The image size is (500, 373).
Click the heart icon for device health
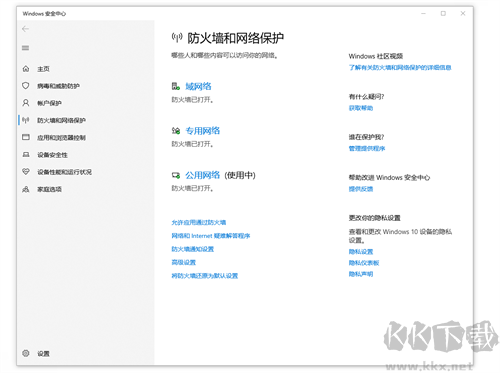[x=26, y=172]
